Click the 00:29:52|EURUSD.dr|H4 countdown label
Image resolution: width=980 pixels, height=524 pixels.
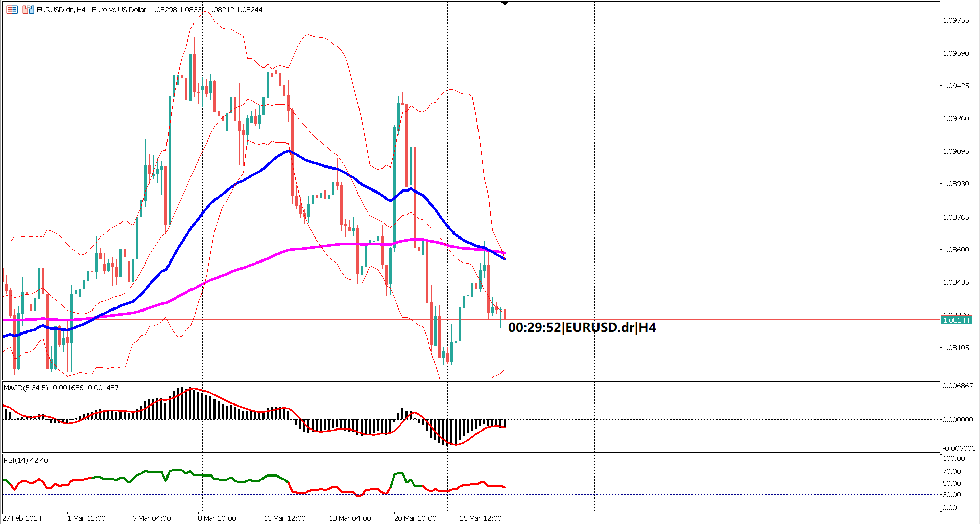[x=582, y=328]
